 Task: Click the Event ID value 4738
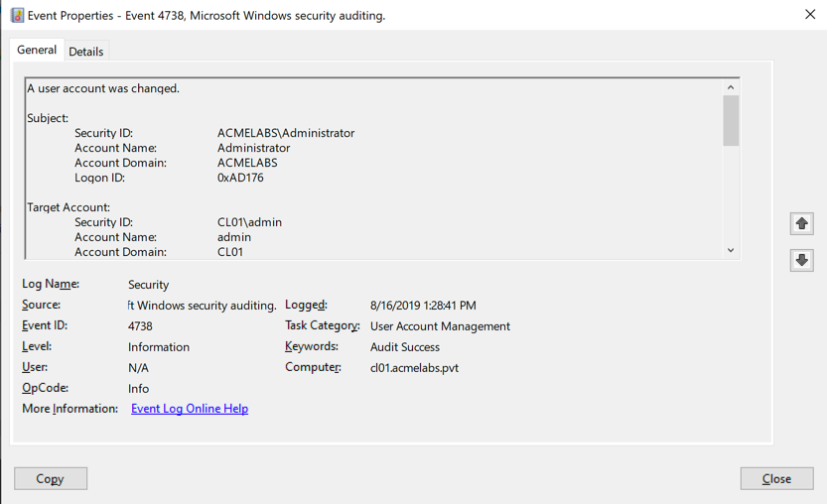(x=140, y=325)
